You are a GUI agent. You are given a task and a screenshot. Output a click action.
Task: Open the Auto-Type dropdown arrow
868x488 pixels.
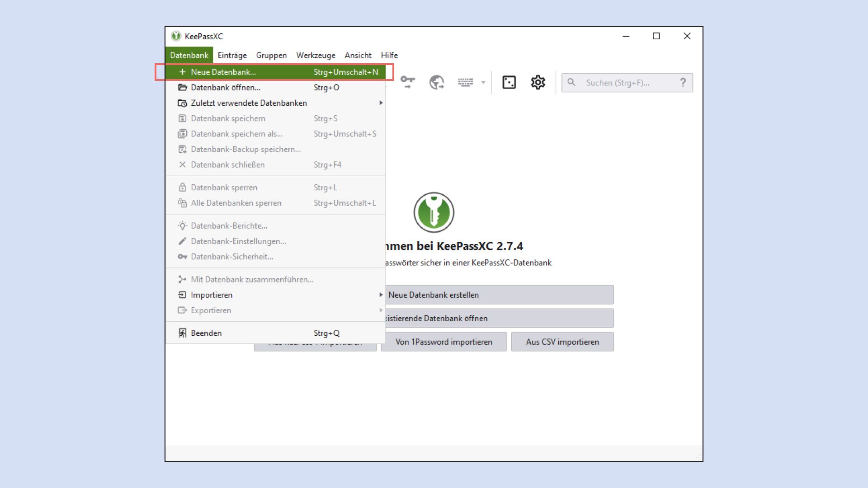coord(483,82)
